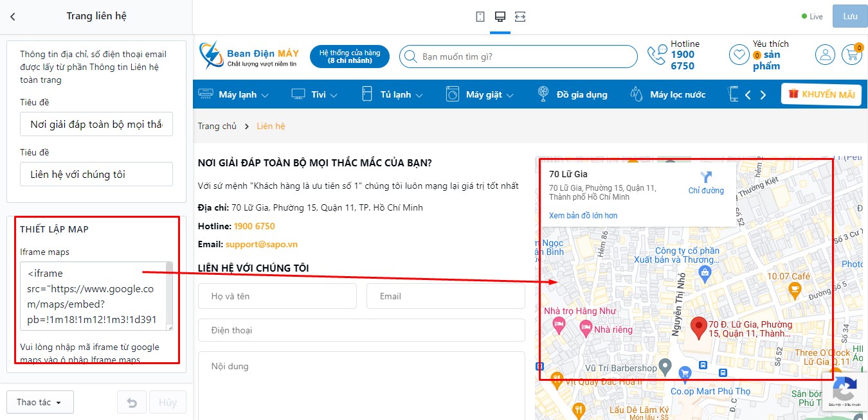
Task: Click the THIẾT LẬP MAP heading
Action: pos(54,229)
